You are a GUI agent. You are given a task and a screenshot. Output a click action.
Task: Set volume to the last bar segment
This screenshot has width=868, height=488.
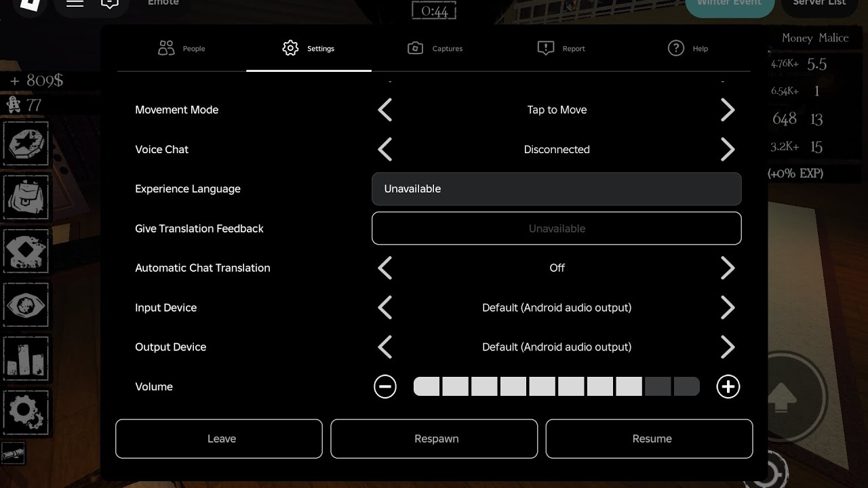687,386
